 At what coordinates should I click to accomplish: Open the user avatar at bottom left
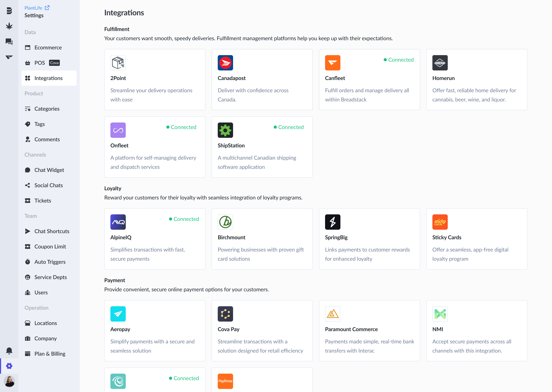click(9, 381)
